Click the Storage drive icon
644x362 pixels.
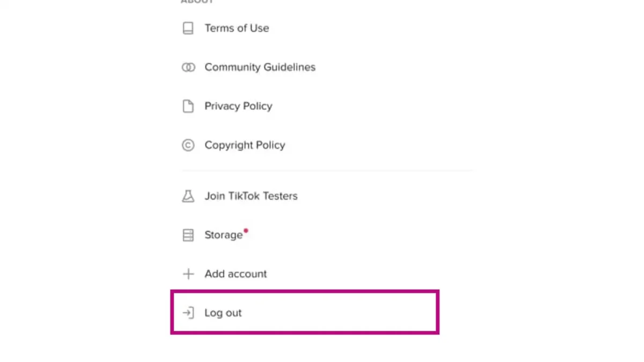pyautogui.click(x=188, y=235)
